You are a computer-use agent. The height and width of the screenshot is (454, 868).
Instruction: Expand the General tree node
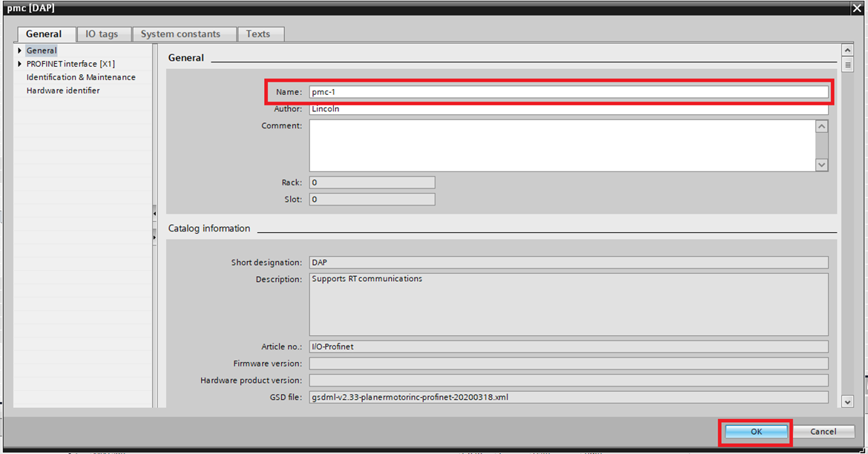(x=19, y=50)
